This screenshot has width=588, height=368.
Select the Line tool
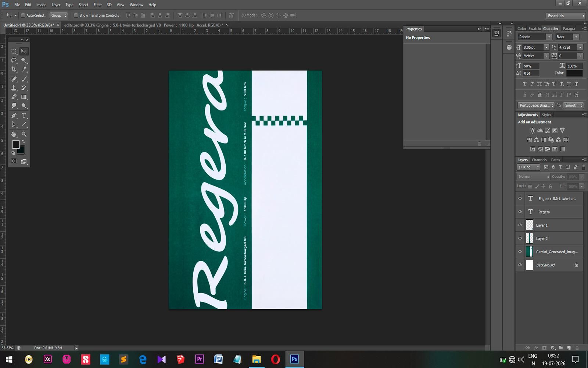coord(24,124)
